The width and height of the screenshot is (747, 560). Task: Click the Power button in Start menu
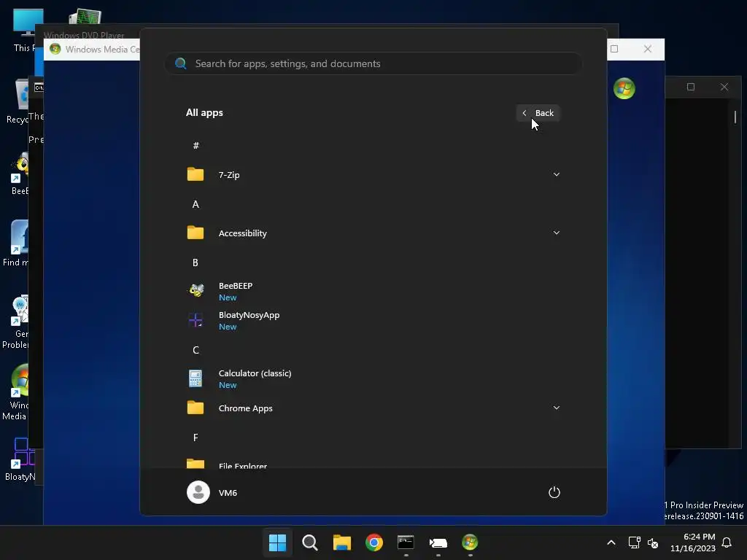[x=554, y=492]
